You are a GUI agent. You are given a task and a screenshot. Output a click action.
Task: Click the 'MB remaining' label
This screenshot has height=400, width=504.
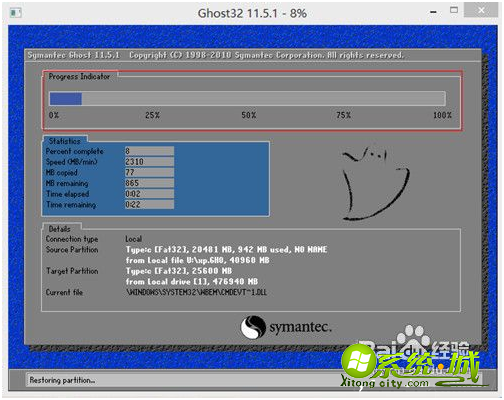click(x=67, y=183)
